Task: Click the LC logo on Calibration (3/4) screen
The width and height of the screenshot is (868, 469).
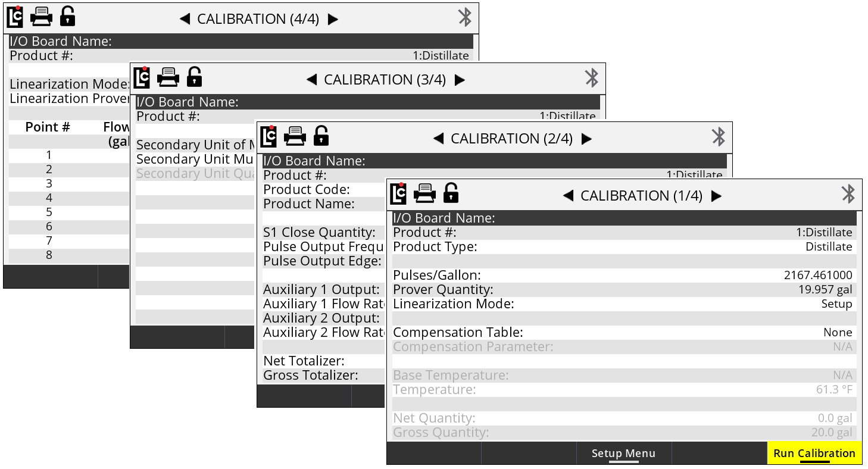Action: (142, 77)
